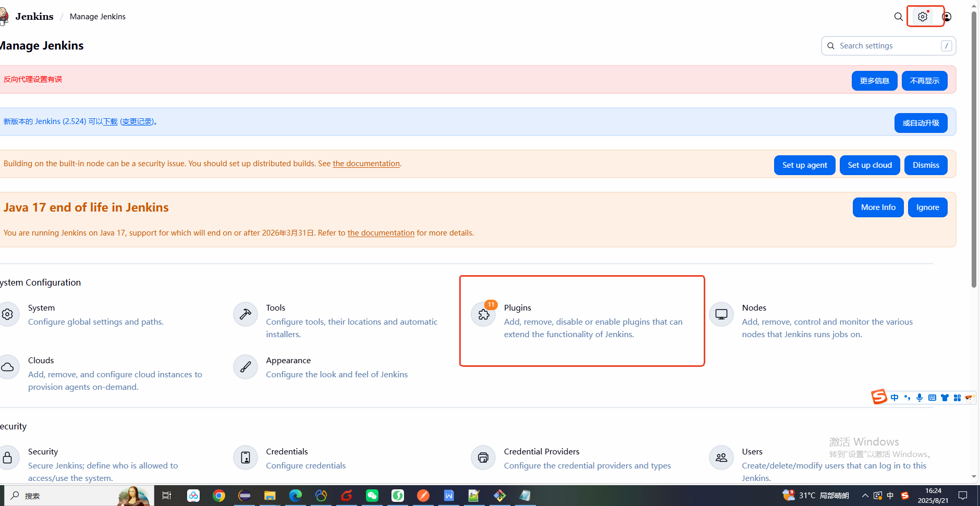980x506 pixels.
Task: Click the Nodes monitor icon
Action: coord(721,314)
